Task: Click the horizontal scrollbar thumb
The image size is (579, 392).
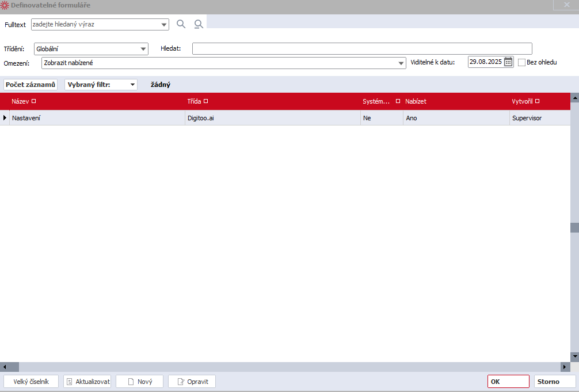Action: coord(14,367)
